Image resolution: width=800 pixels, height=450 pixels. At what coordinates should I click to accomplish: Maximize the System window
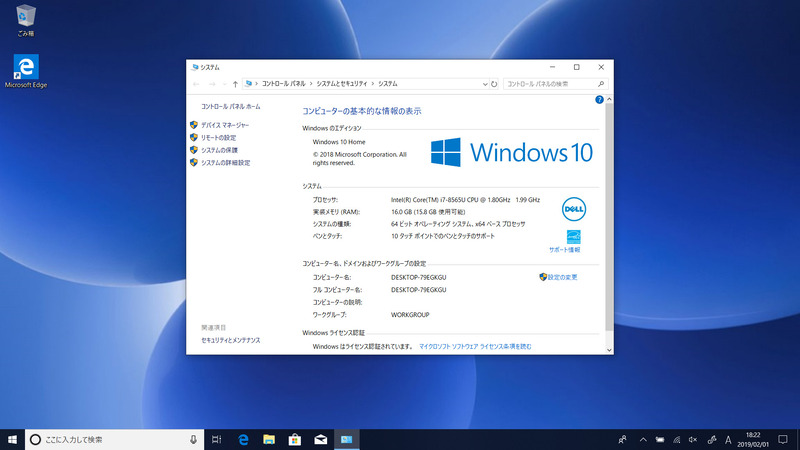(577, 67)
